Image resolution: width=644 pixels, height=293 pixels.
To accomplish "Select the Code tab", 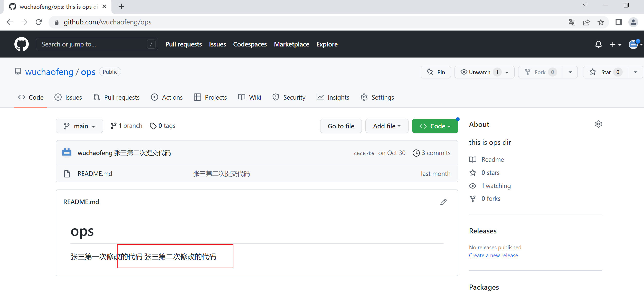I will [31, 97].
